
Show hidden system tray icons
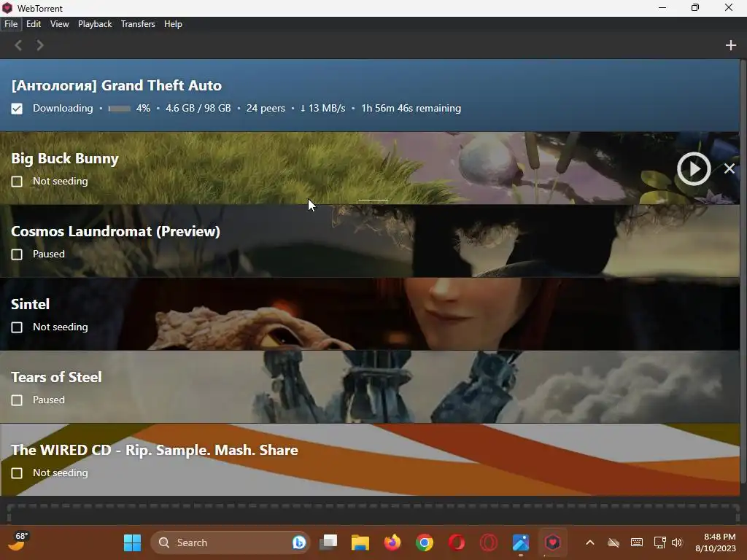589,542
